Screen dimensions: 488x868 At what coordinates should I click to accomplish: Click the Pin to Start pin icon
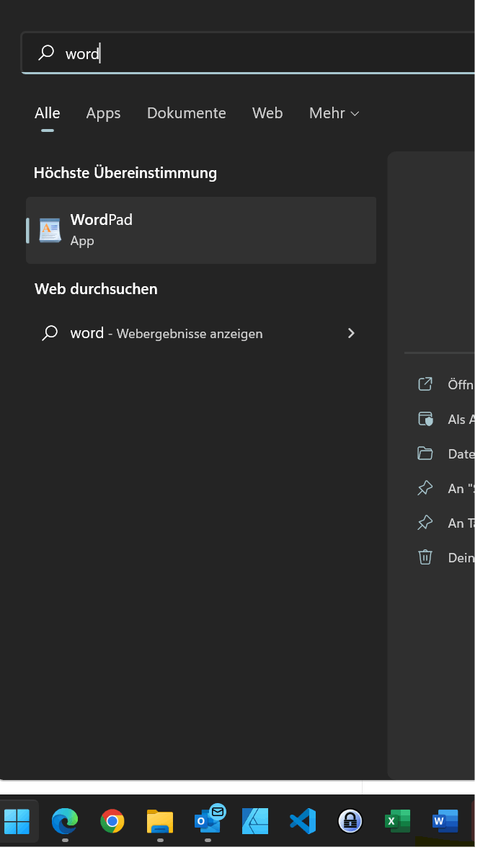click(425, 488)
